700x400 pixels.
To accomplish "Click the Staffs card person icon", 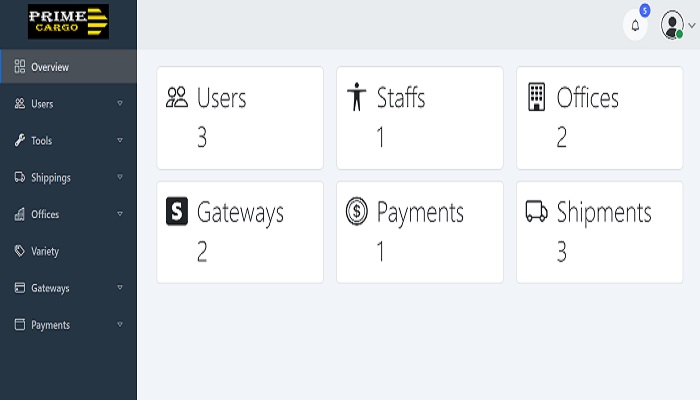I will pyautogui.click(x=356, y=97).
